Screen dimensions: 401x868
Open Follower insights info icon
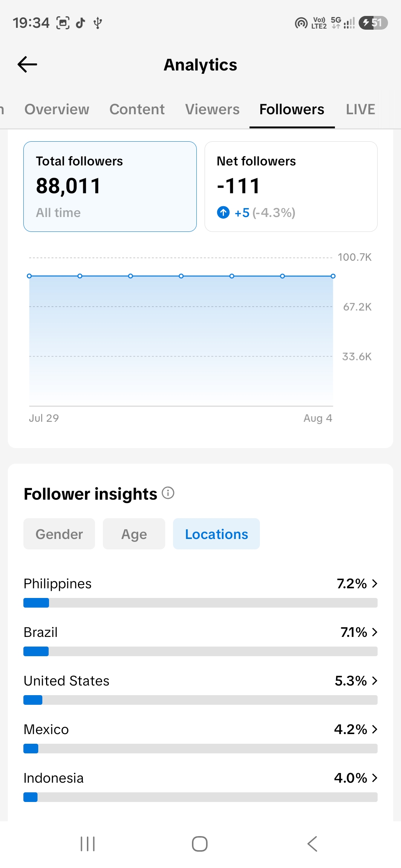pos(168,493)
